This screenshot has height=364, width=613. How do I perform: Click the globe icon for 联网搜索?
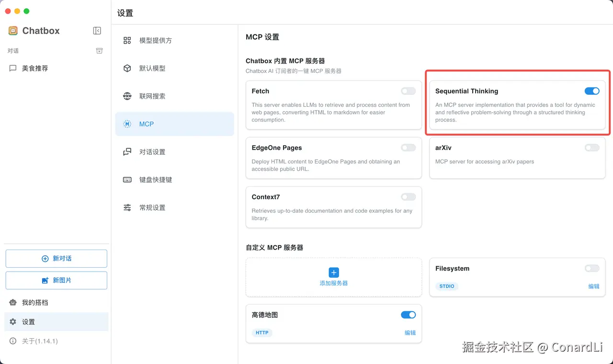[x=127, y=96]
